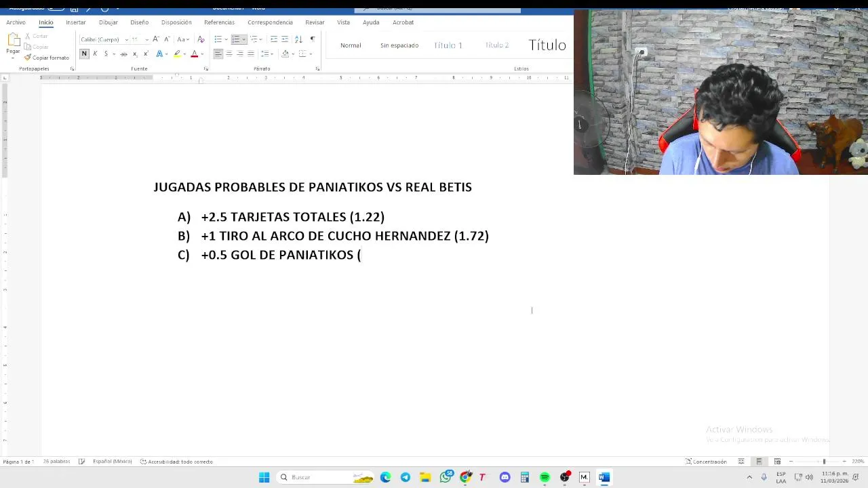868x488 pixels.
Task: Apply the Normal style
Action: tap(351, 45)
